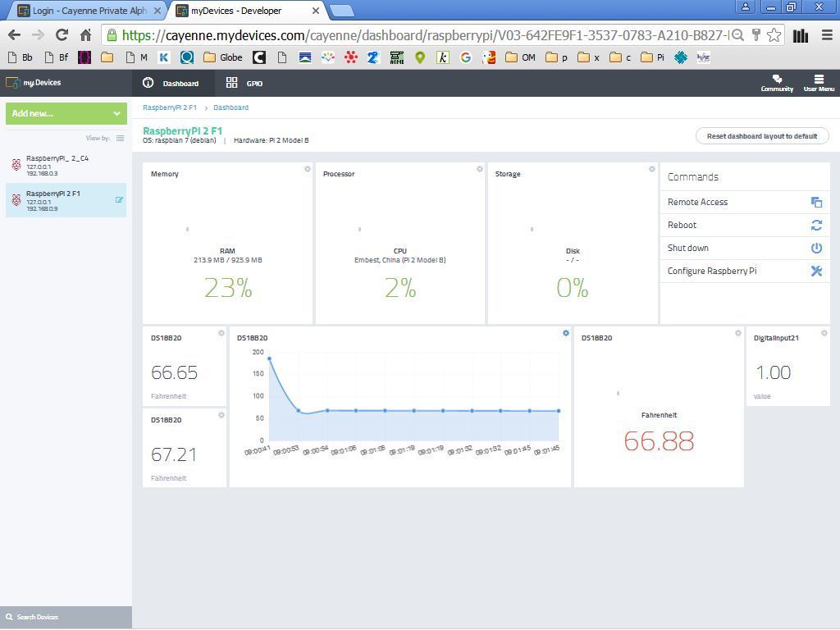Select RaspberryPi 2 F1 device in sidebar
Screen dimensions: 840x630
(x=66, y=200)
